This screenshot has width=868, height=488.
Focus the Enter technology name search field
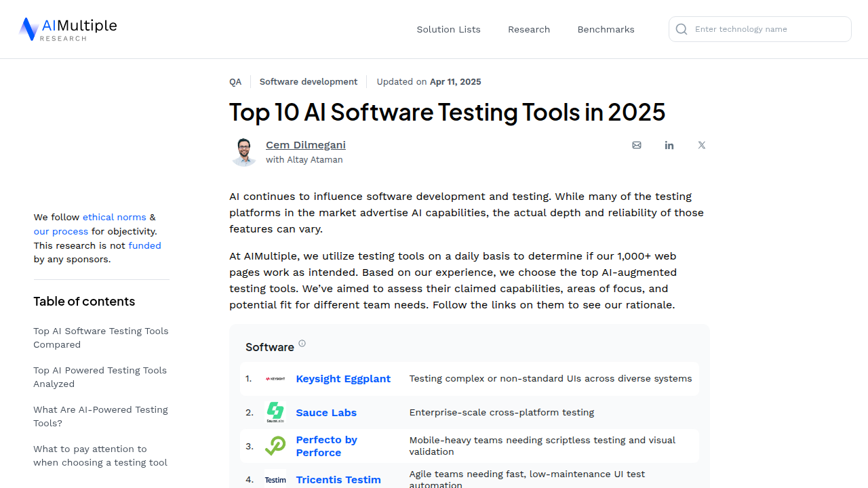[x=760, y=29]
